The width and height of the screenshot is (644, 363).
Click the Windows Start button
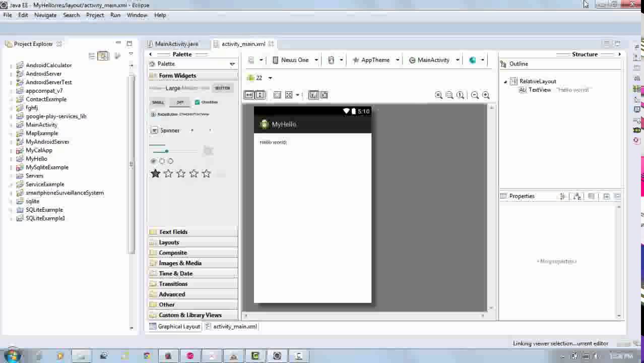pos(13,355)
